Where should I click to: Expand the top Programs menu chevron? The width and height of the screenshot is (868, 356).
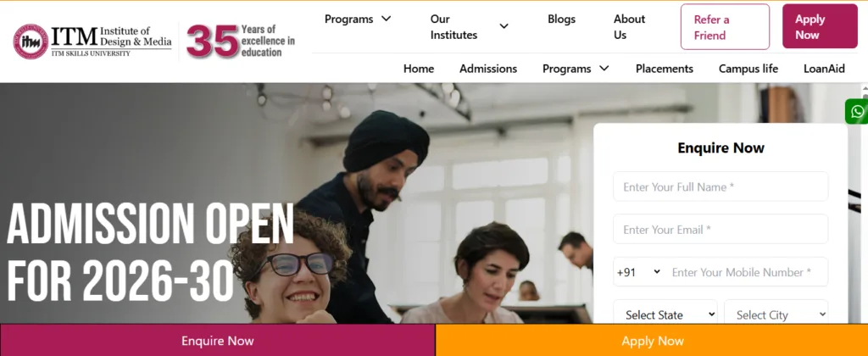tap(387, 19)
